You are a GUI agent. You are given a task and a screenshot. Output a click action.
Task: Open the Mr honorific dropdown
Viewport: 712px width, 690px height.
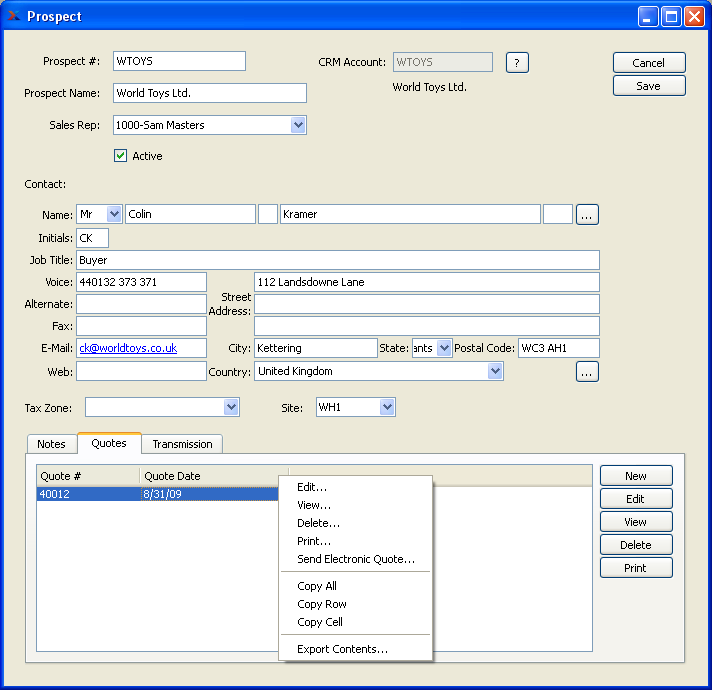tap(114, 214)
